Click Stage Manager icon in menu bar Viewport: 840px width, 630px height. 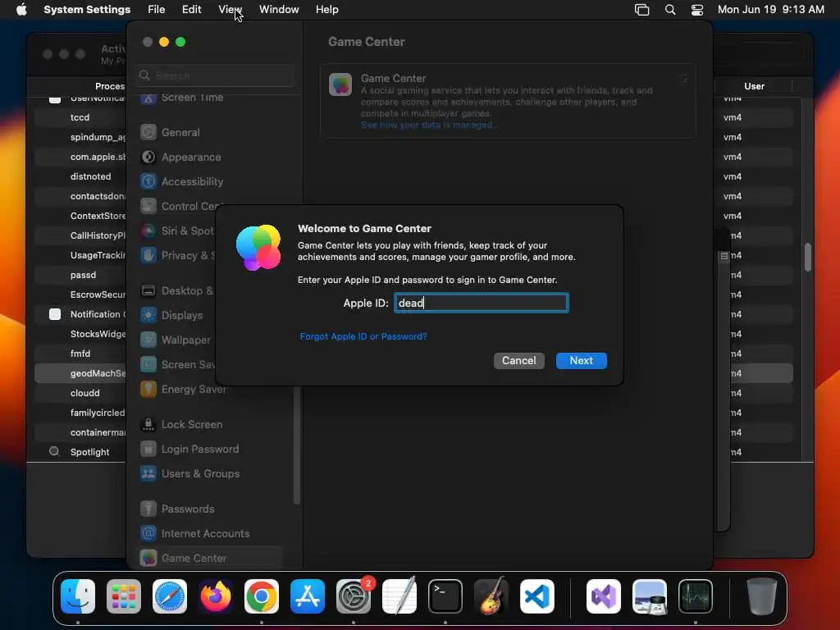(641, 10)
